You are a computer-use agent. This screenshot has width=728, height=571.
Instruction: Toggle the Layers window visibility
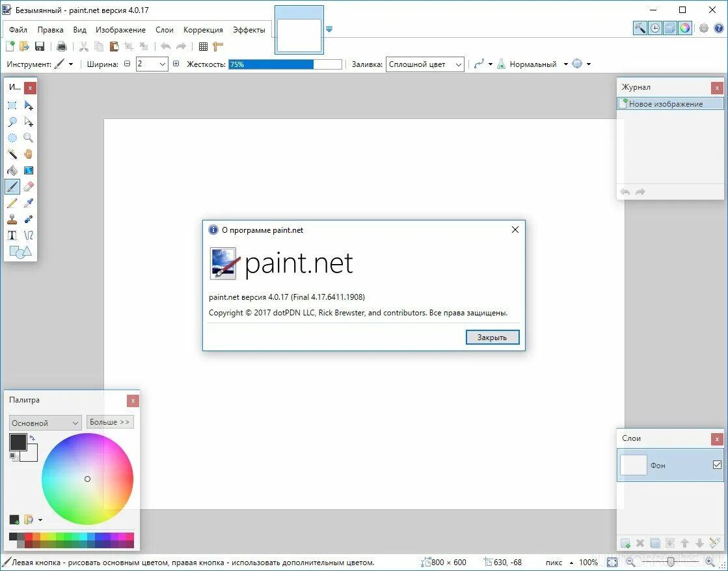click(x=669, y=28)
